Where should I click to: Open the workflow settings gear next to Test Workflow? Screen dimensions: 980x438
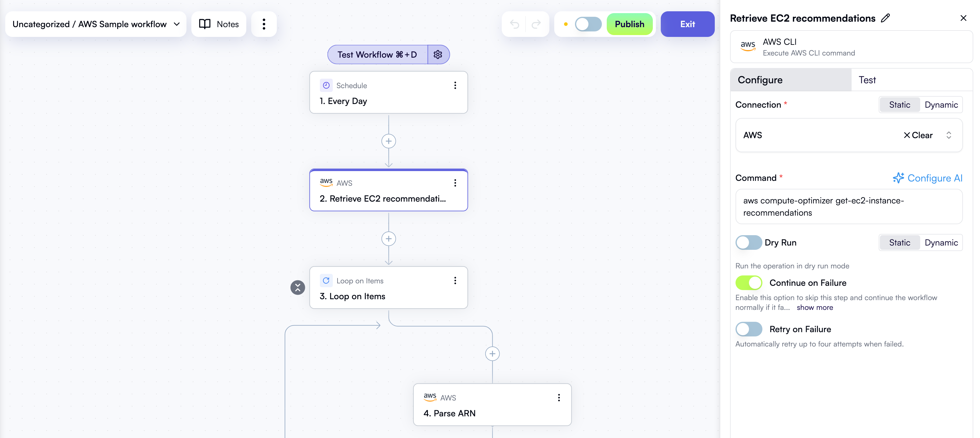pos(438,54)
